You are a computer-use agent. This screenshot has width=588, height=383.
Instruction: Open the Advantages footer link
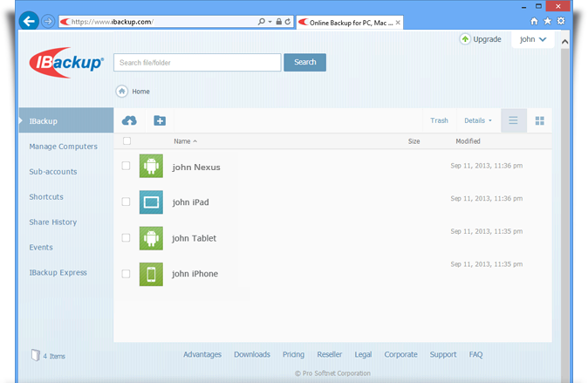point(202,354)
